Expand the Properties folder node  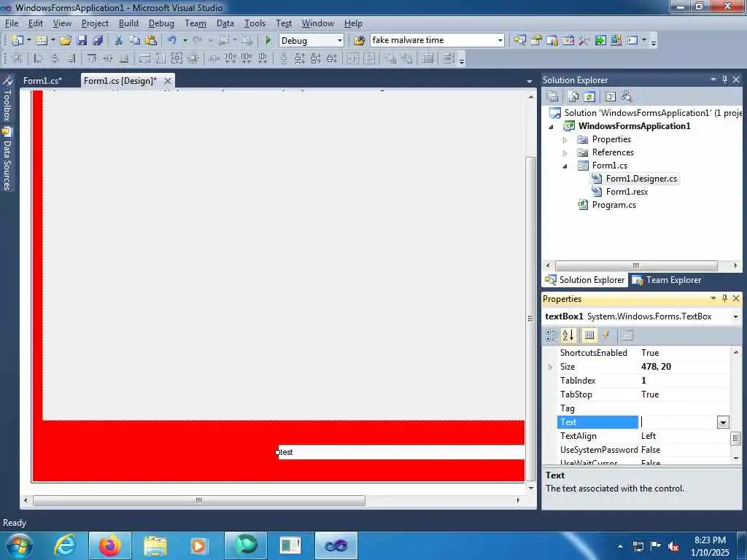click(565, 140)
